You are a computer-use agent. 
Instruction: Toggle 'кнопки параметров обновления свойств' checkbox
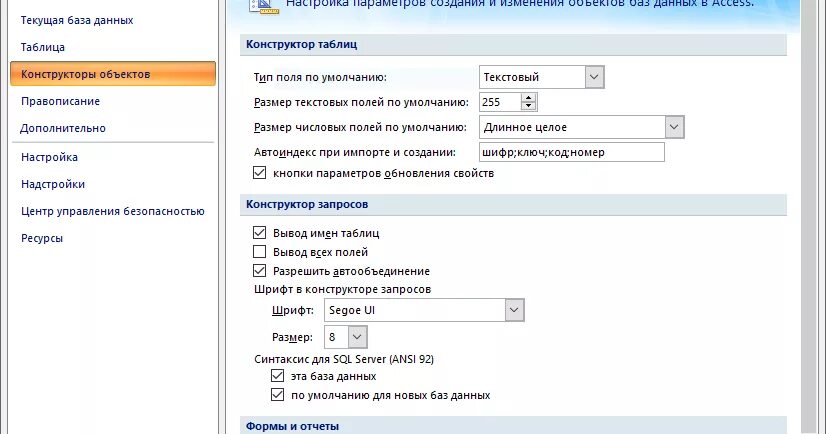[x=259, y=173]
